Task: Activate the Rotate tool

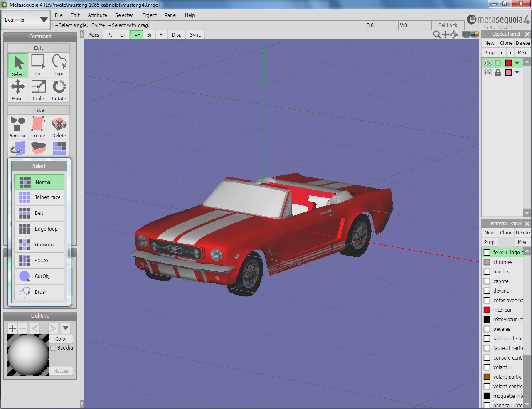Action: pos(59,90)
